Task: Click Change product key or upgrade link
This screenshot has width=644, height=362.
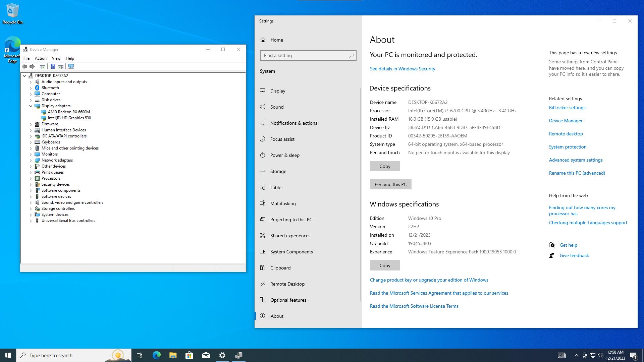Action: pyautogui.click(x=429, y=280)
